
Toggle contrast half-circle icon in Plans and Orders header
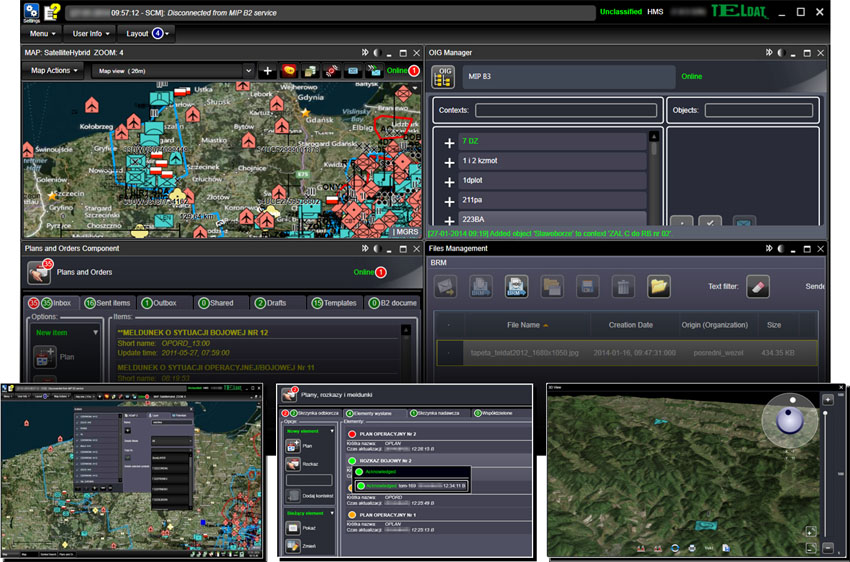point(377,248)
